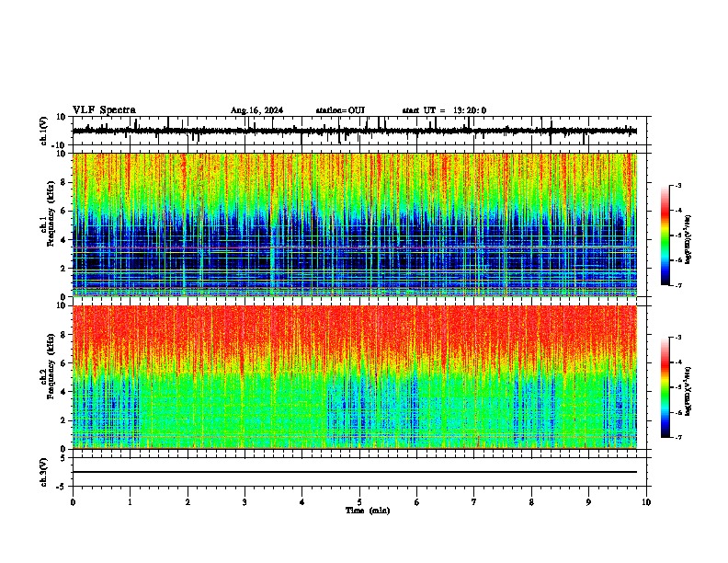Click the time axis tick label "5"
The width and height of the screenshot is (728, 563).
tap(359, 502)
